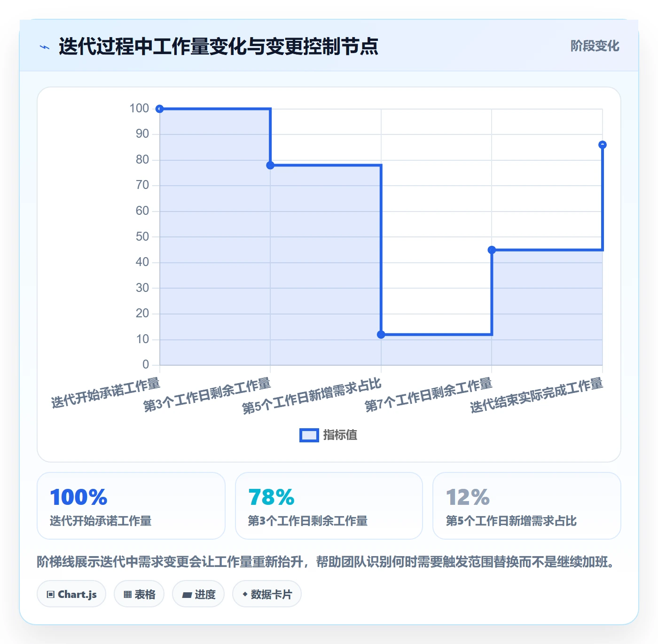The height and width of the screenshot is (644, 658).
Task: Select the Chart.js tag chip
Action: click(71, 594)
